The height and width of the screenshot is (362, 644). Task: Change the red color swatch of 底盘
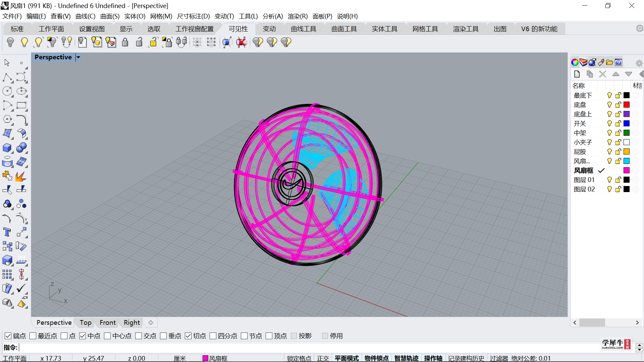627,105
